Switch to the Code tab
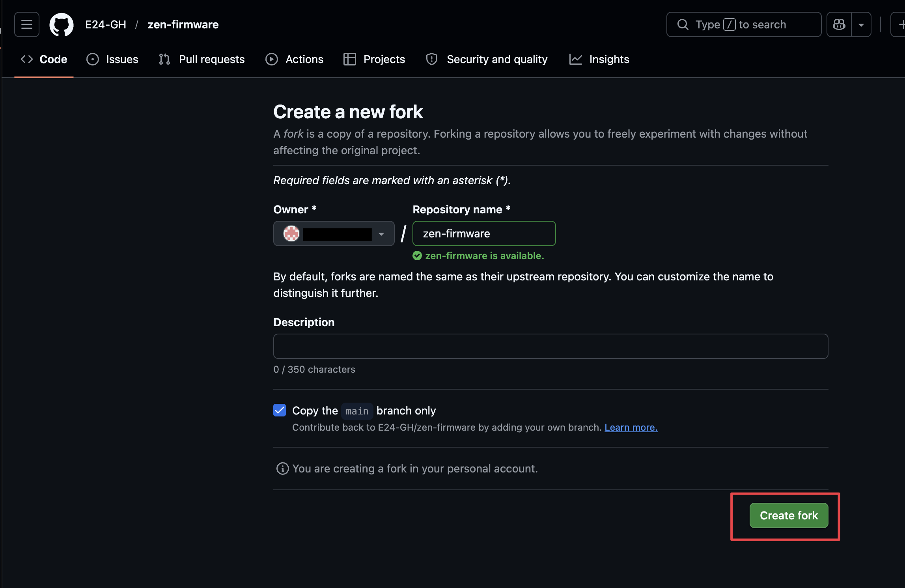This screenshot has height=588, width=905. click(x=44, y=59)
